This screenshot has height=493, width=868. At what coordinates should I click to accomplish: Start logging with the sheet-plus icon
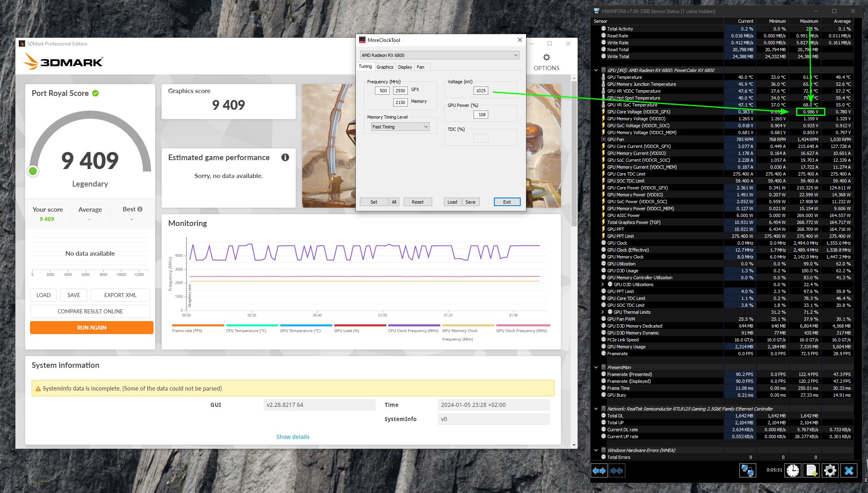812,471
